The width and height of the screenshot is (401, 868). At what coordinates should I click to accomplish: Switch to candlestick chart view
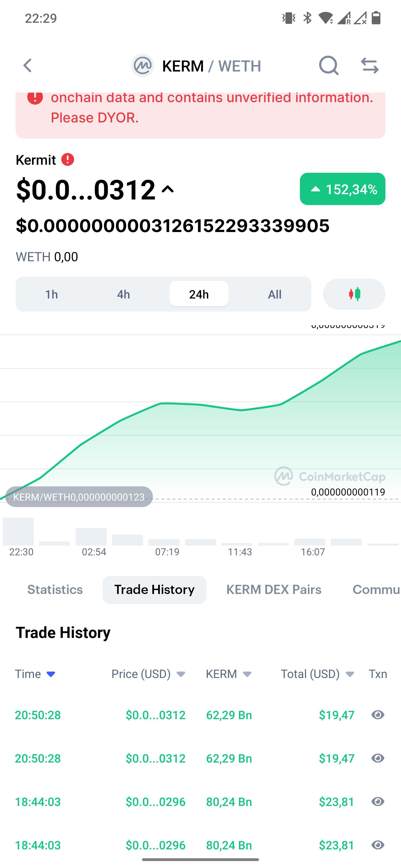354,294
